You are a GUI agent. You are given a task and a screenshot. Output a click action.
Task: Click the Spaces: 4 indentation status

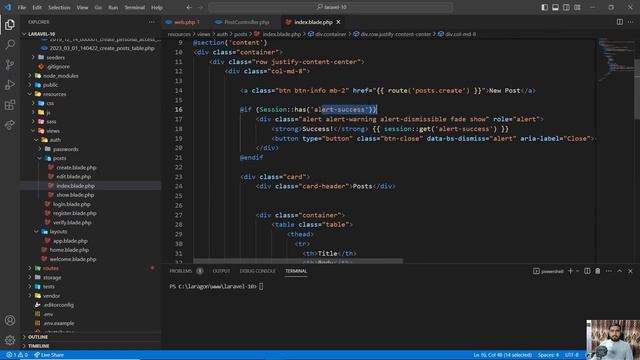click(548, 355)
